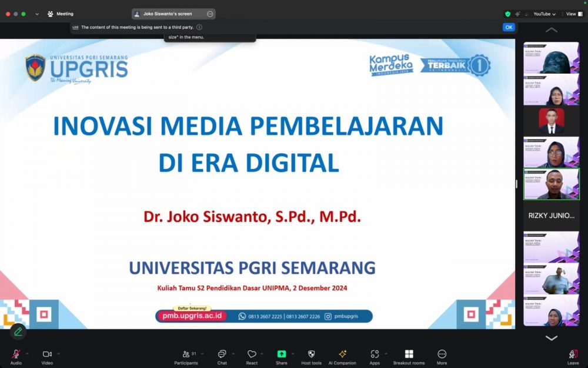The width and height of the screenshot is (588, 368).
Task: Click the red macOS close window button
Action: (x=8, y=14)
